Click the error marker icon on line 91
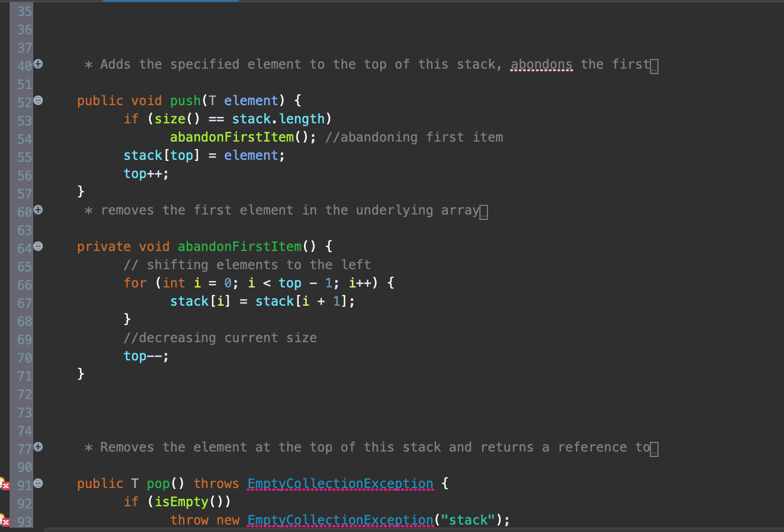This screenshot has width=784, height=532. 5,485
